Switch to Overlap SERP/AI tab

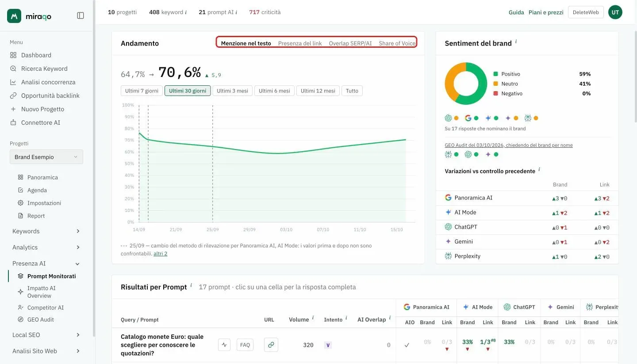pos(350,43)
